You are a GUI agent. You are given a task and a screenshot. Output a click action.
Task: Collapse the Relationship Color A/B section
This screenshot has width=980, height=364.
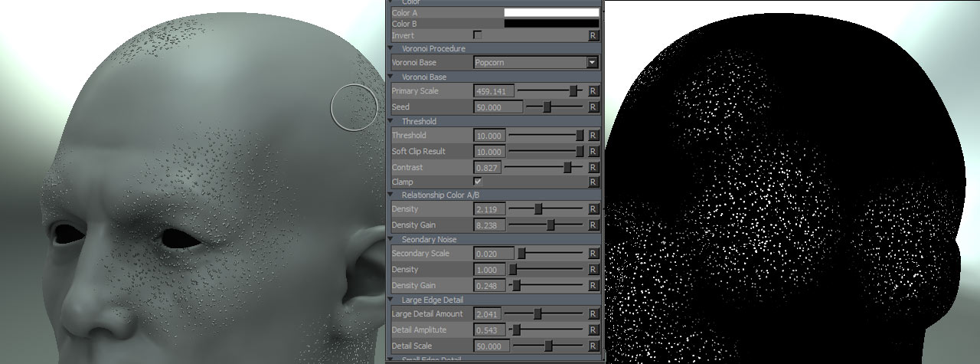(x=392, y=195)
